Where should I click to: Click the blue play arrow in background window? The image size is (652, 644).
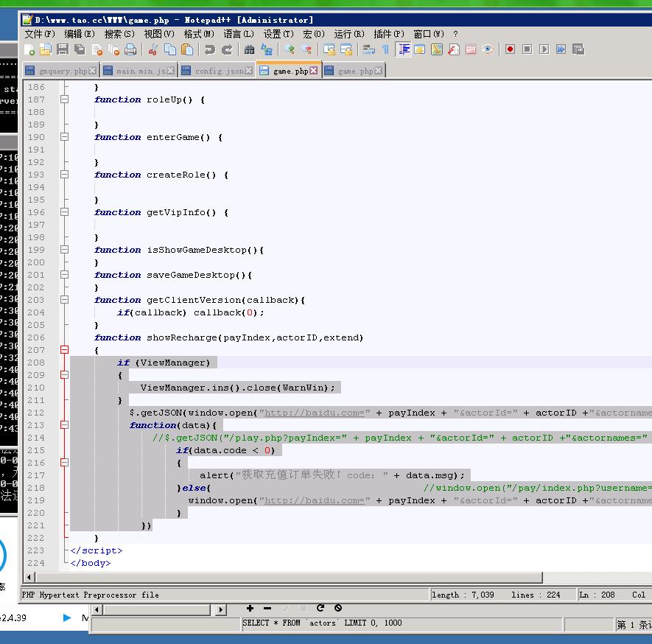click(67, 617)
